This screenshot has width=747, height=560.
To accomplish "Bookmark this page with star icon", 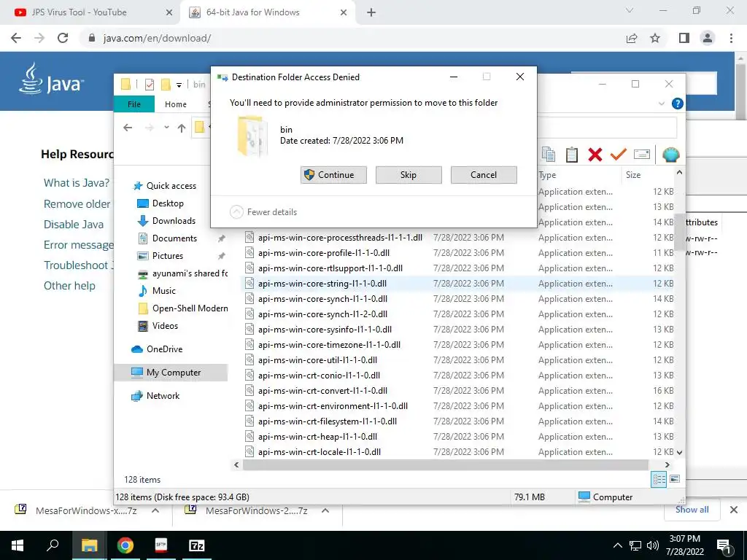I will [x=655, y=38].
